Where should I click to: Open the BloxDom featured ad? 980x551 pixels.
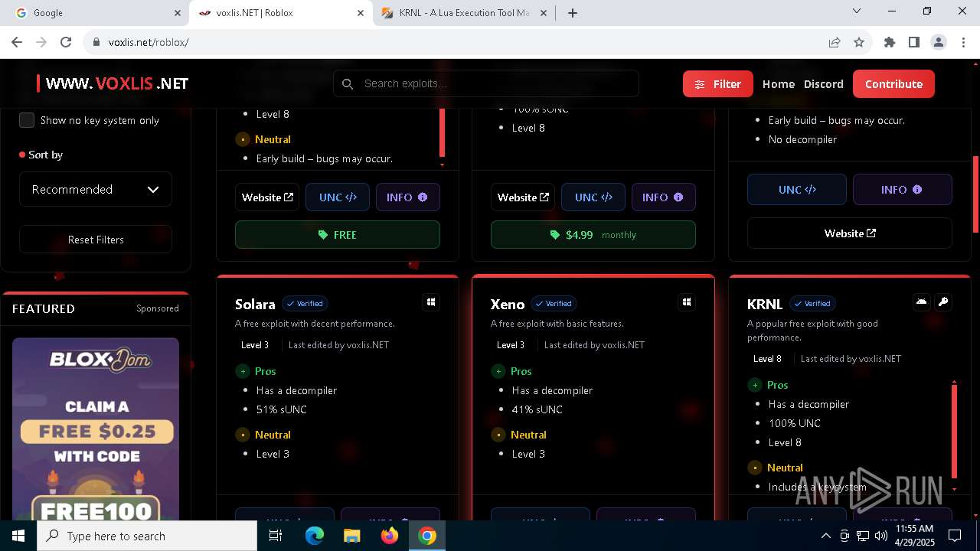coord(96,429)
